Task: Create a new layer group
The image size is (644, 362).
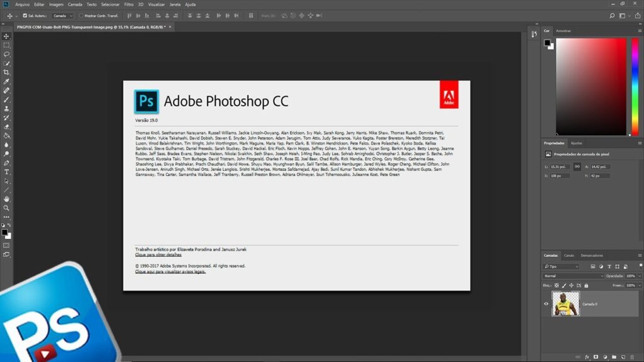Action: [614, 357]
